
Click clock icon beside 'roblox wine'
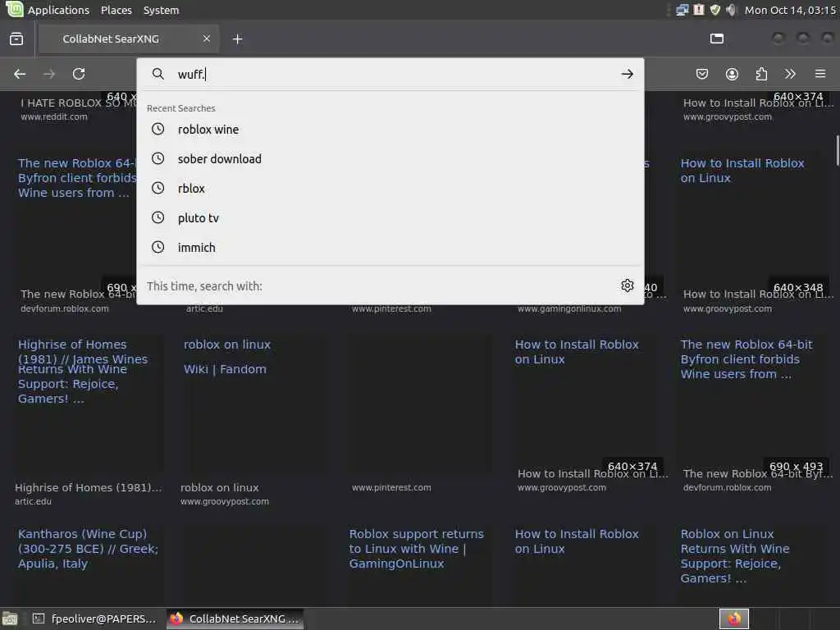[158, 129]
